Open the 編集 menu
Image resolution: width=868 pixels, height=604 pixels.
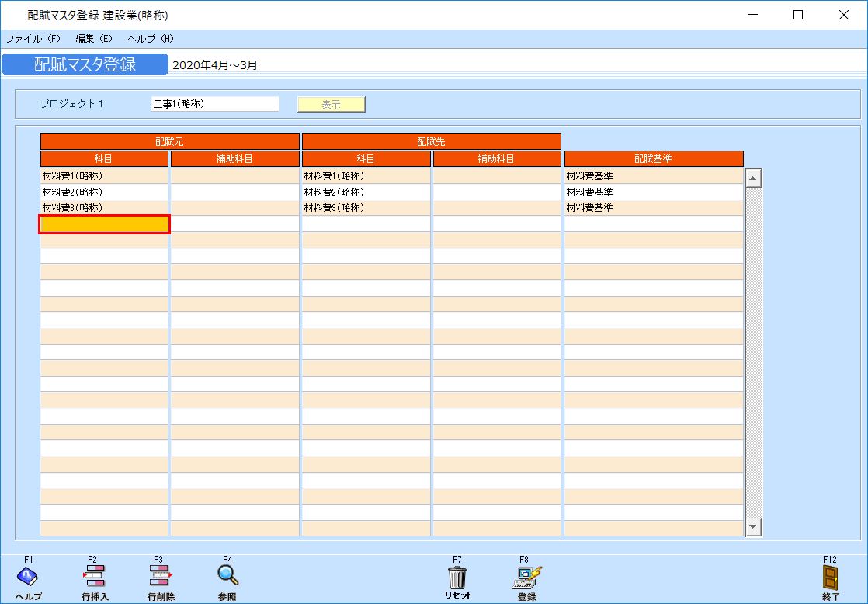[x=93, y=38]
